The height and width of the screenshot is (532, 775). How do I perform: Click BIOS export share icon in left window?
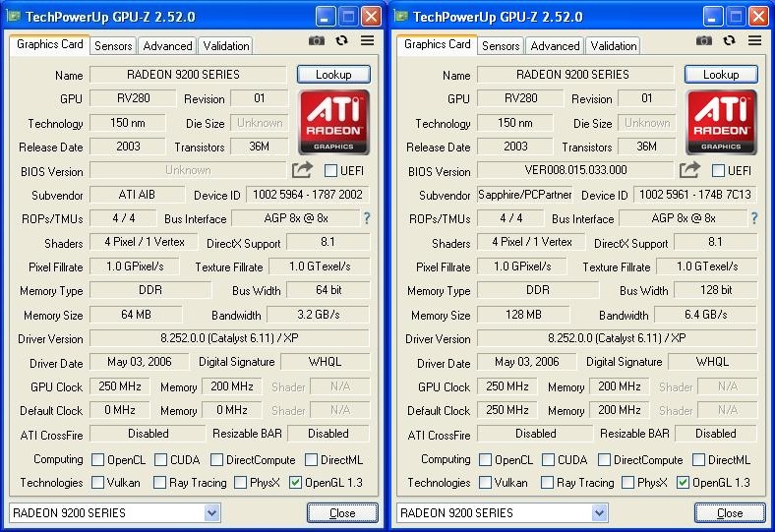tap(302, 170)
